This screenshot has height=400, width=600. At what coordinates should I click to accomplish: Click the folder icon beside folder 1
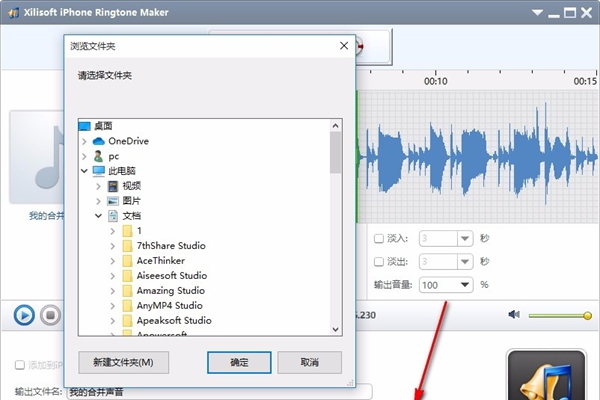tap(127, 231)
